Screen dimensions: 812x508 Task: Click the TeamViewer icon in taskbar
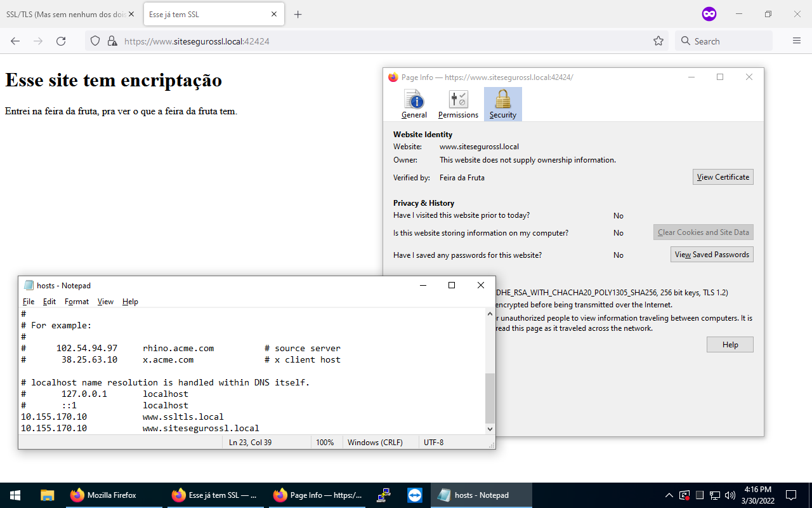pyautogui.click(x=415, y=495)
